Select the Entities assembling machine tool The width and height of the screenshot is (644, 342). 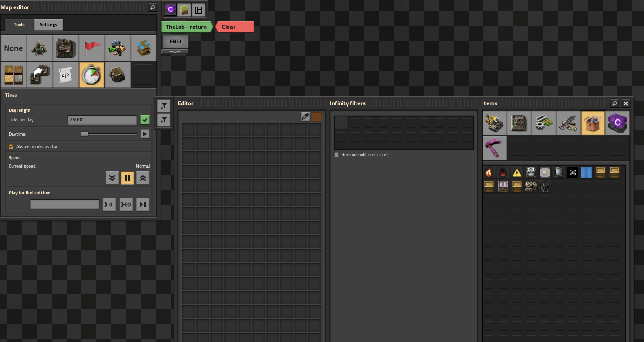click(x=66, y=48)
